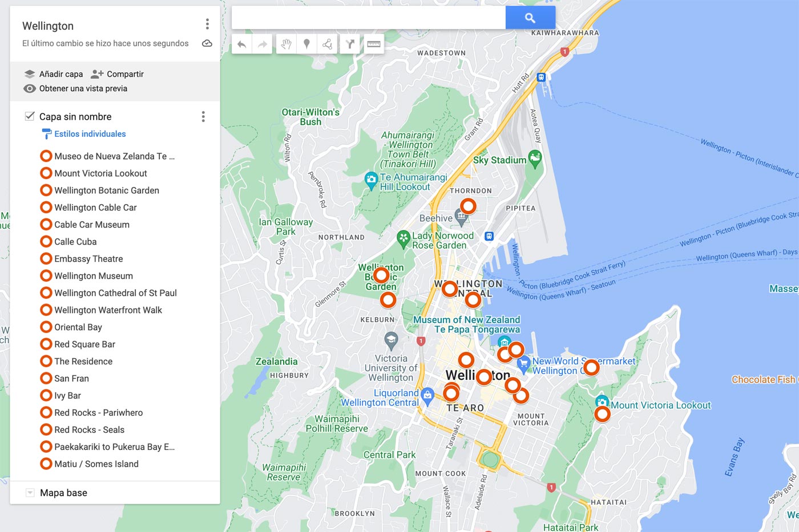799x532 pixels.
Task: Click the Añadir capa layers icon
Action: pyautogui.click(x=29, y=74)
